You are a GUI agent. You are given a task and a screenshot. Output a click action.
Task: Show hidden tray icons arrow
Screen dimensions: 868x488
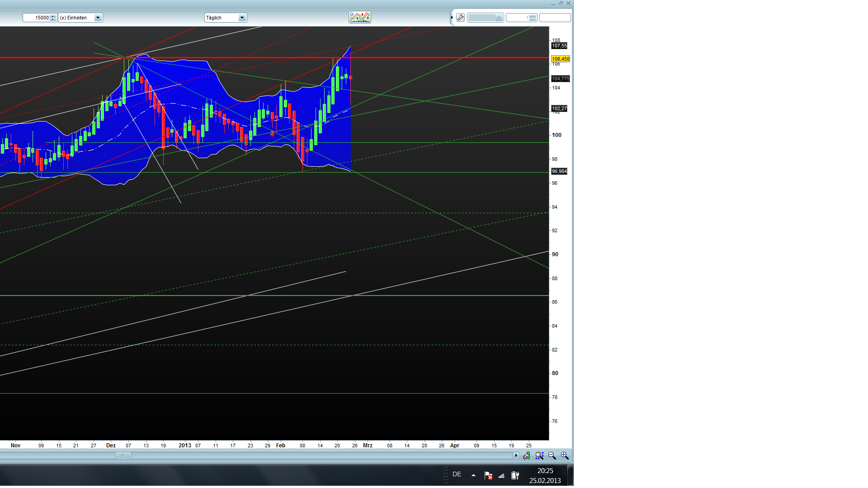473,475
